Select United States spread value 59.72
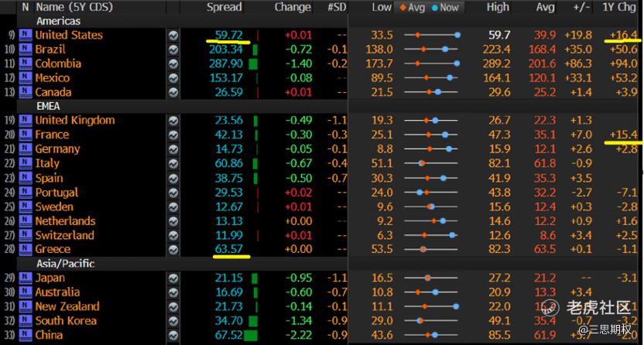This screenshot has width=644, height=345. pos(229,36)
